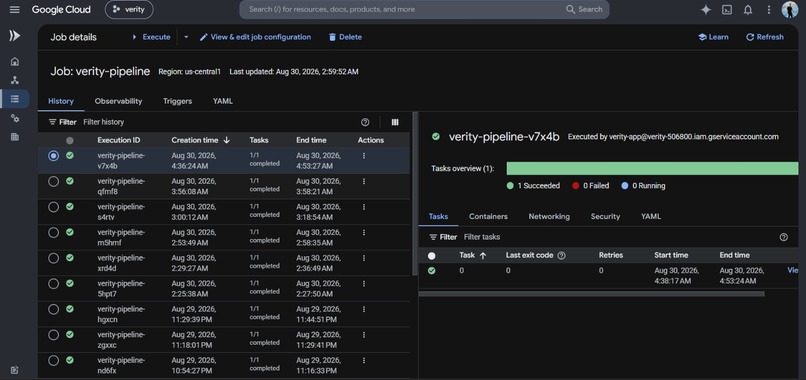The image size is (806, 380).
Task: Click the green Tasks overview progress bar
Action: 652,169
